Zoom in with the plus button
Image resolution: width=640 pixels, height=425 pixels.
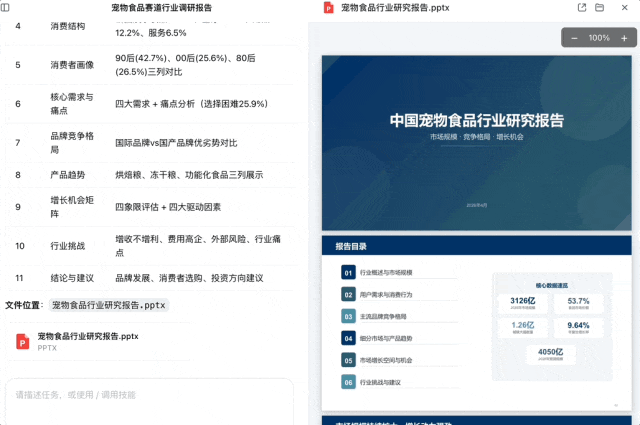click(622, 38)
